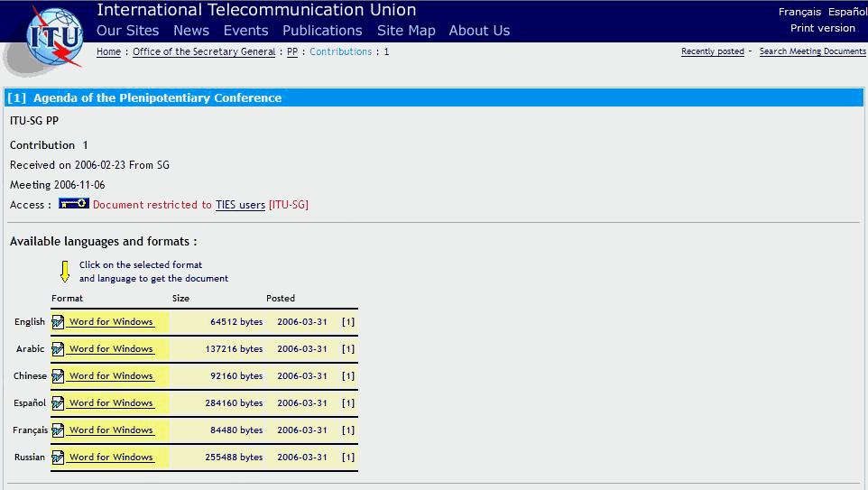Open the Publications menu item

[x=322, y=31]
